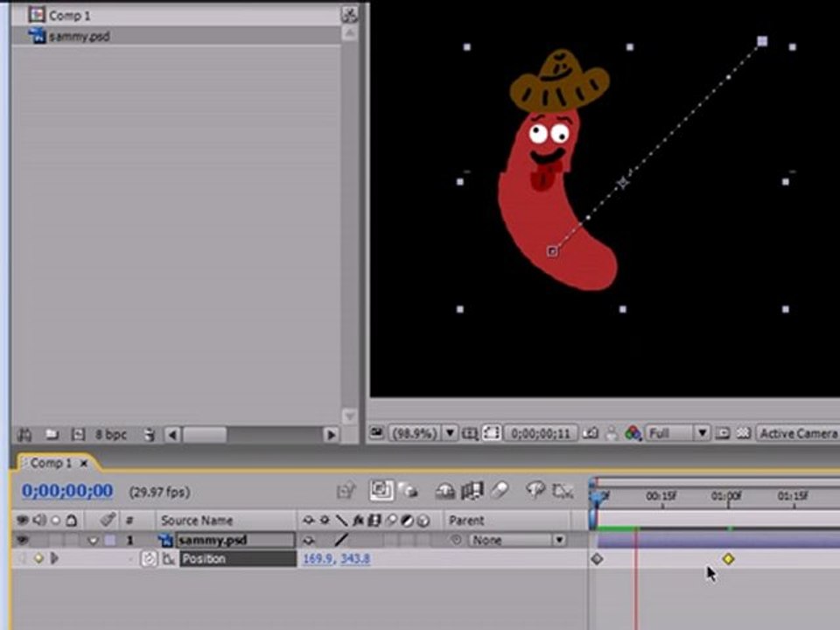Open color depth settings showing 8 bpc
840x630 pixels.
pos(111,435)
